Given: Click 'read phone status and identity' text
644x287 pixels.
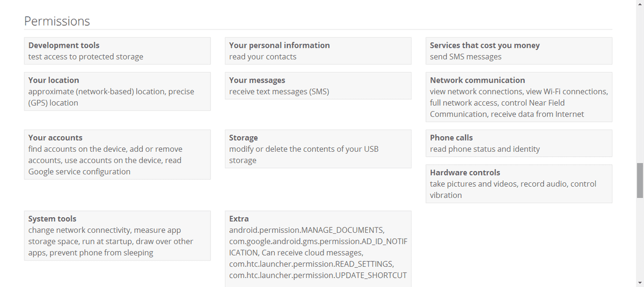Looking at the screenshot, I should point(485,149).
